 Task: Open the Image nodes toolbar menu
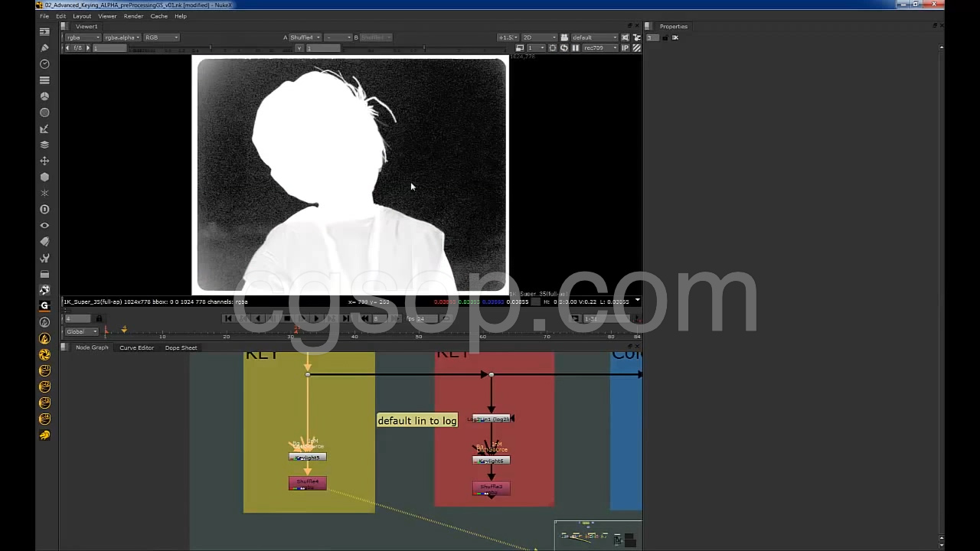[44, 31]
